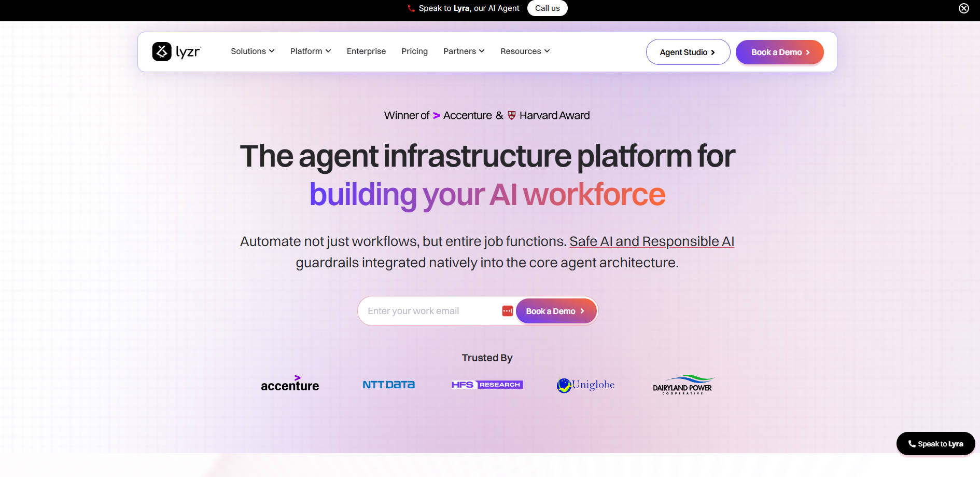Click the red phone icon in banner

tap(411, 8)
